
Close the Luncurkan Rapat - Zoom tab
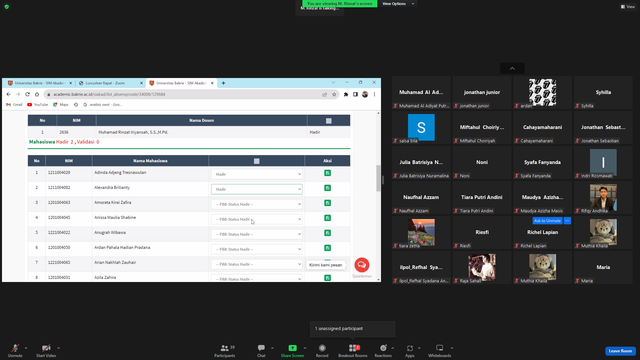pyautogui.click(x=141, y=83)
